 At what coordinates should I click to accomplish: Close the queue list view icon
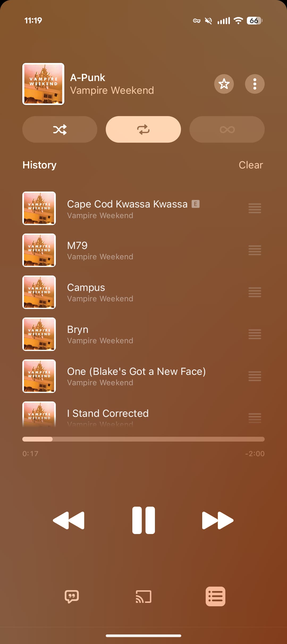[216, 596]
